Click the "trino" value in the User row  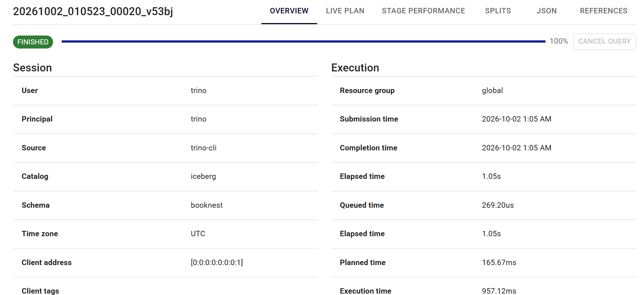198,91
